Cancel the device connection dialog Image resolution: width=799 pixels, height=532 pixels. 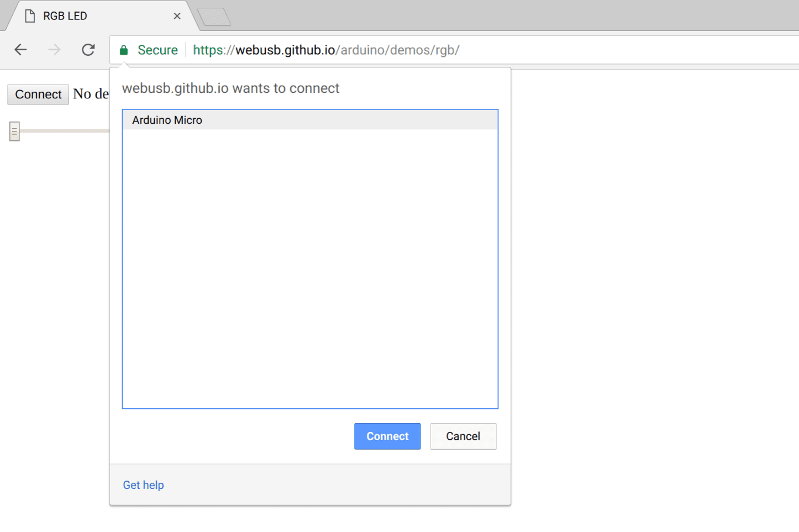click(x=463, y=436)
